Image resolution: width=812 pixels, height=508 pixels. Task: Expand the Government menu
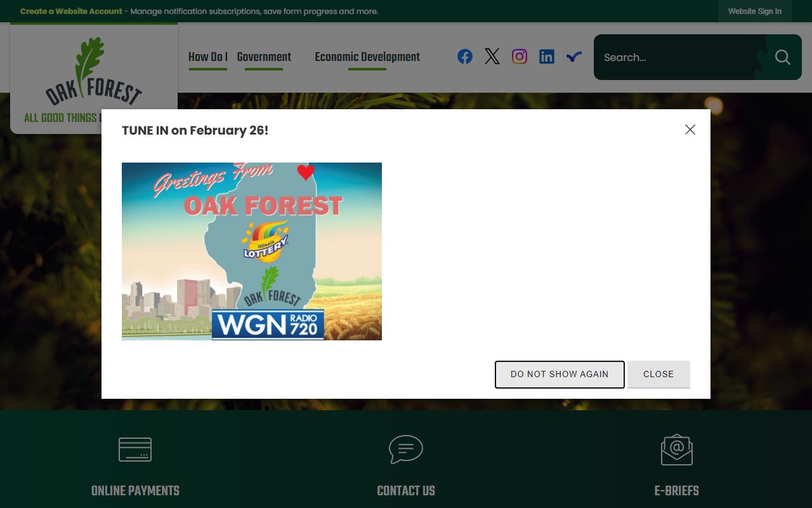264,57
